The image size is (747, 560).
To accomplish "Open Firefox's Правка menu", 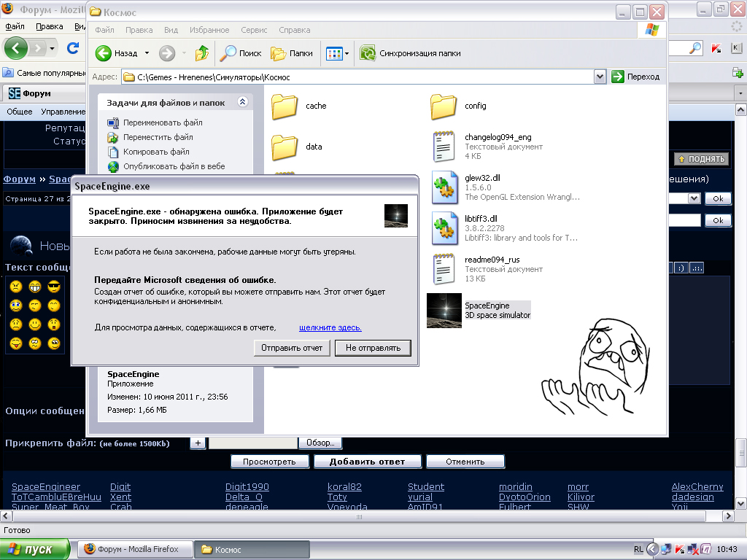I will tap(50, 27).
